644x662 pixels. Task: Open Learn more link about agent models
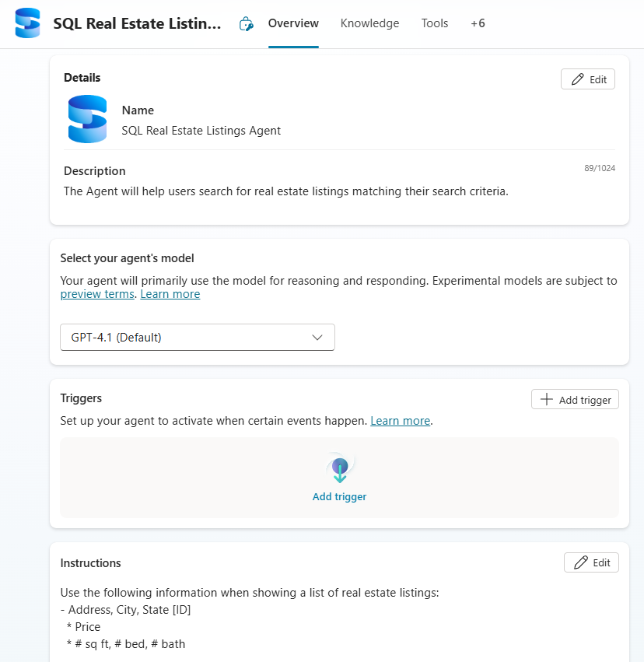click(x=170, y=294)
